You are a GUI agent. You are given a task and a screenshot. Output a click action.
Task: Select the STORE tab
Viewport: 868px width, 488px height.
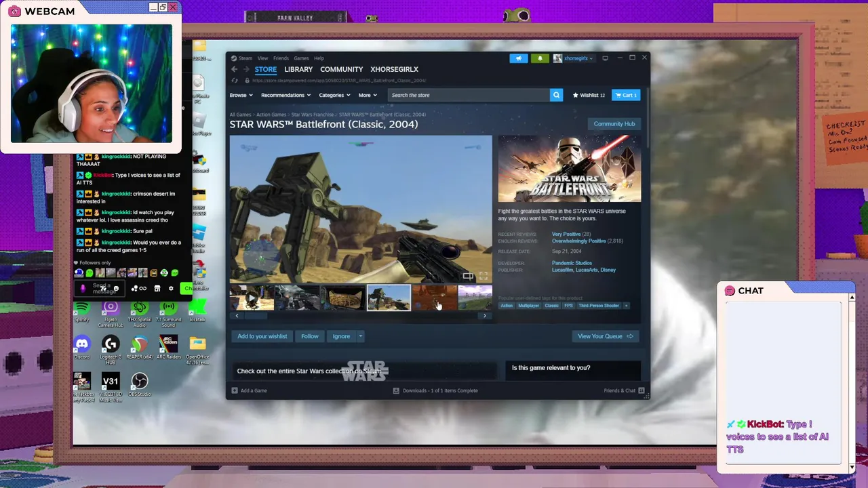266,69
